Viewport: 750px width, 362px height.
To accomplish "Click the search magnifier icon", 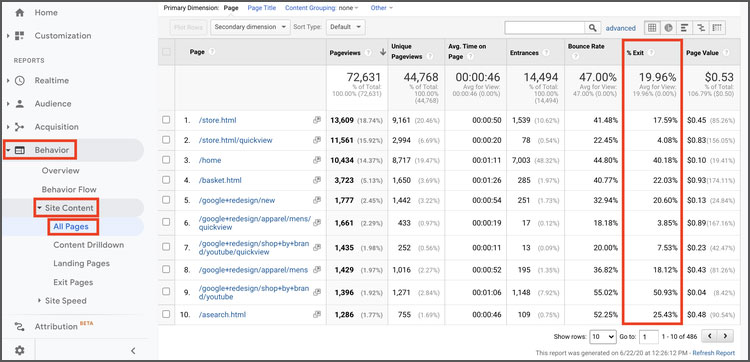I will (593, 28).
